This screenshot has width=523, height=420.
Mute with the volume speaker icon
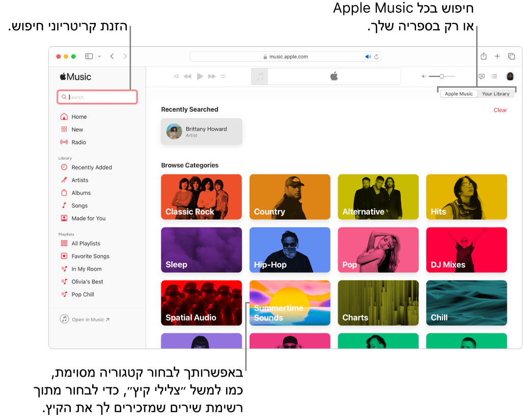(424, 76)
